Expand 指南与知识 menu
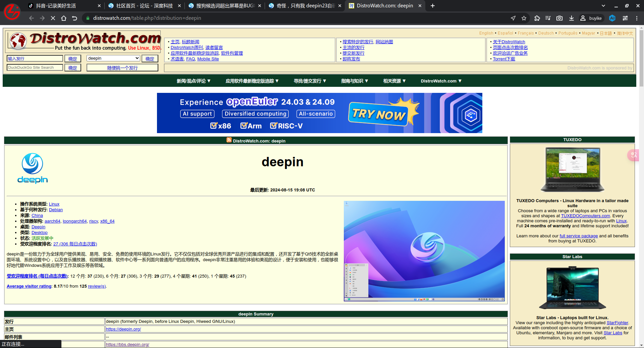644x348 pixels. pos(355,81)
